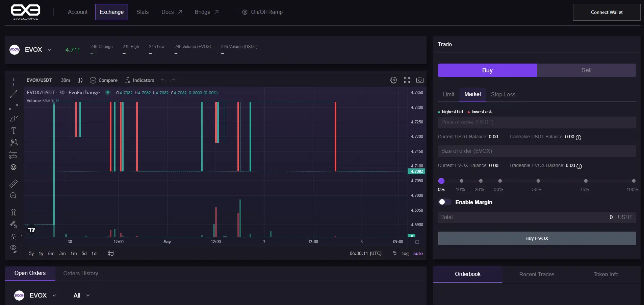Open the Fibonacci retracement tools
This screenshot has height=305, width=644.
14,106
